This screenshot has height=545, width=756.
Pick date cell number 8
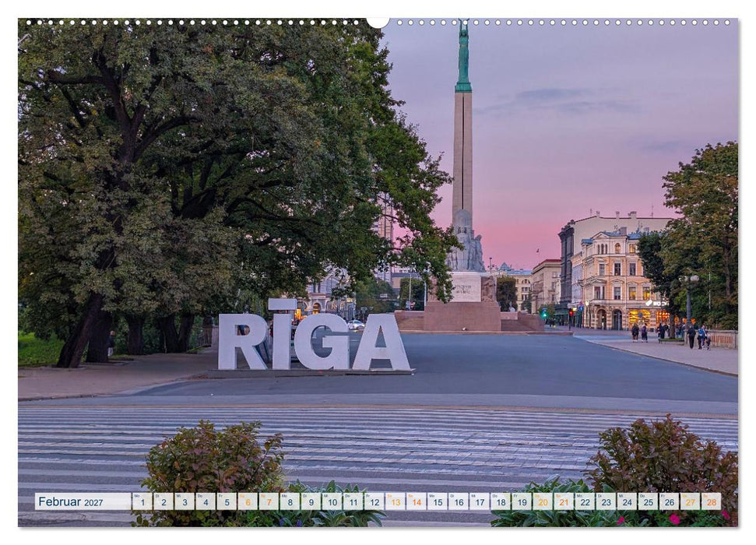coord(290,501)
